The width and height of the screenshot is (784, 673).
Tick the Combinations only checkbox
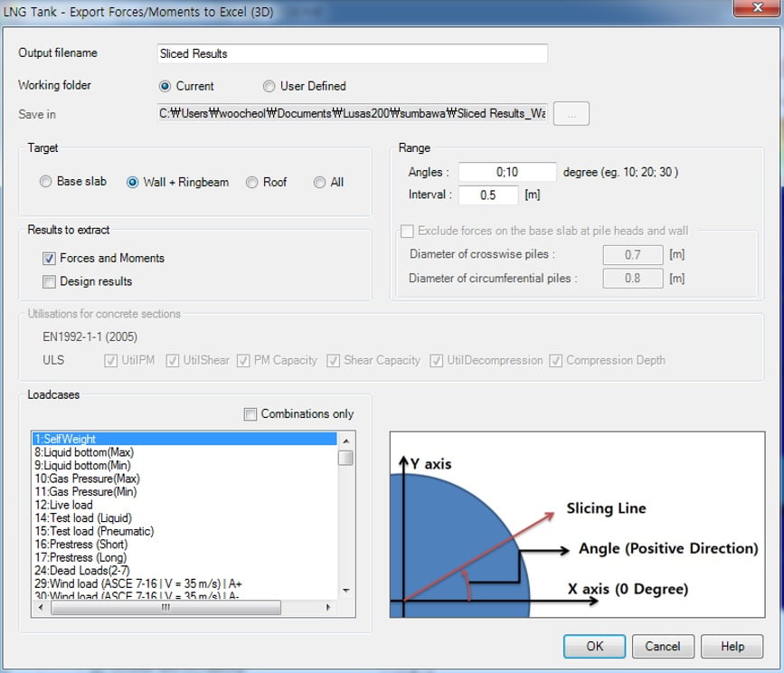250,414
